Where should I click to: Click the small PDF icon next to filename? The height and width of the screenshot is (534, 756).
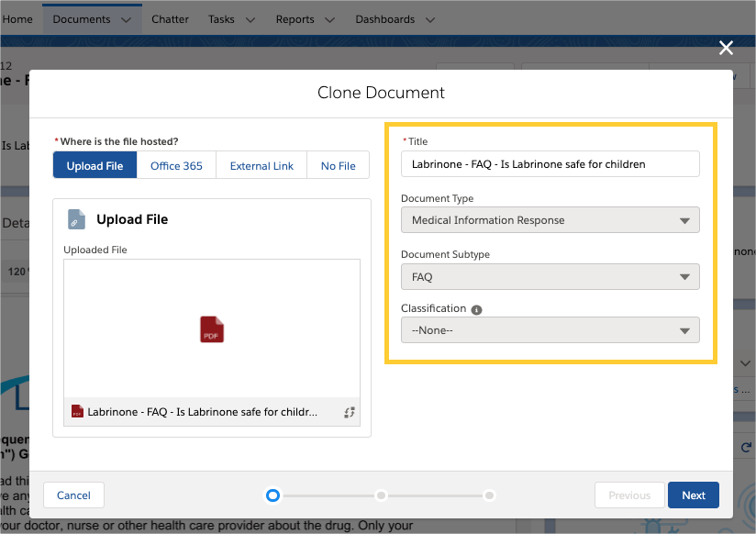(77, 412)
